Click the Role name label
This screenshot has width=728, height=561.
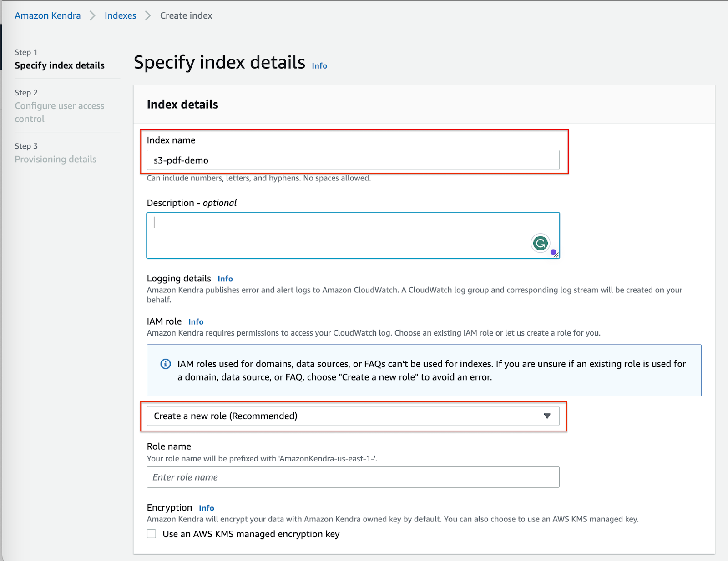pyautogui.click(x=169, y=446)
